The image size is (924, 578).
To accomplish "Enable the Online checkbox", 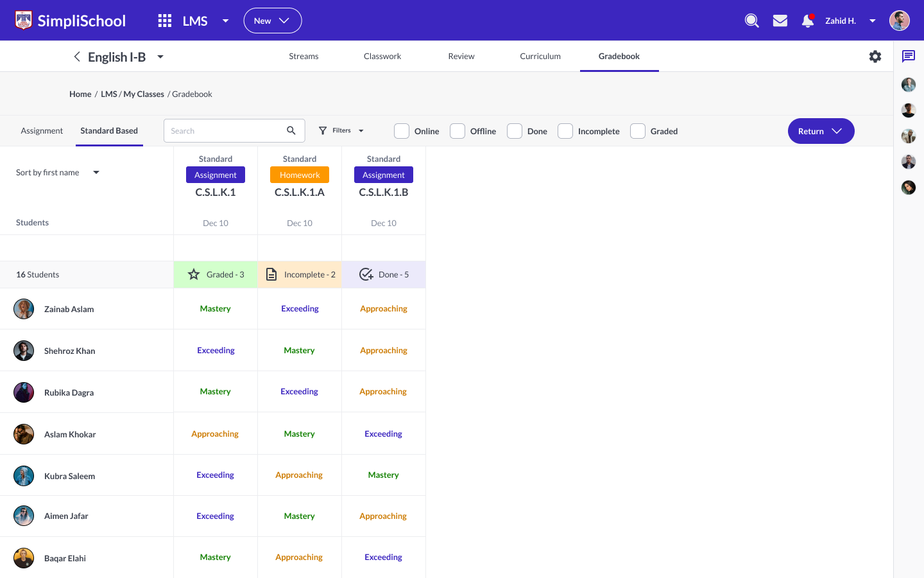I will pyautogui.click(x=402, y=131).
